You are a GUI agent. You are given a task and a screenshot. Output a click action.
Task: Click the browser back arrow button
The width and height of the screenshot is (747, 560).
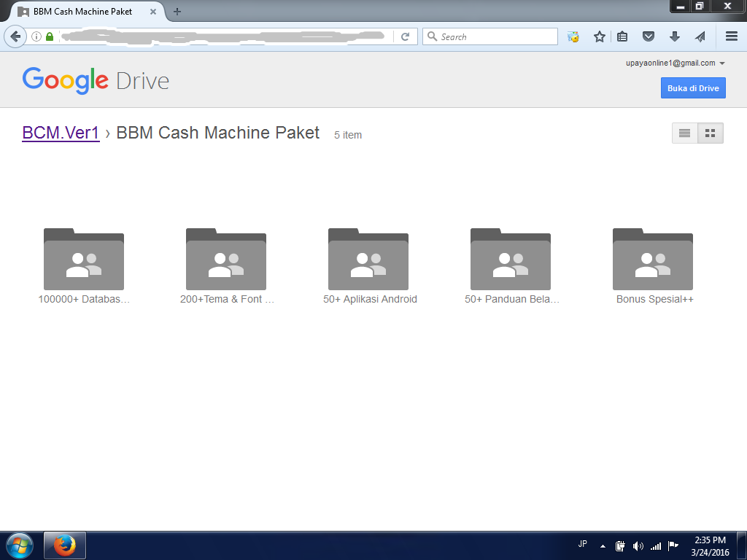[x=15, y=36]
